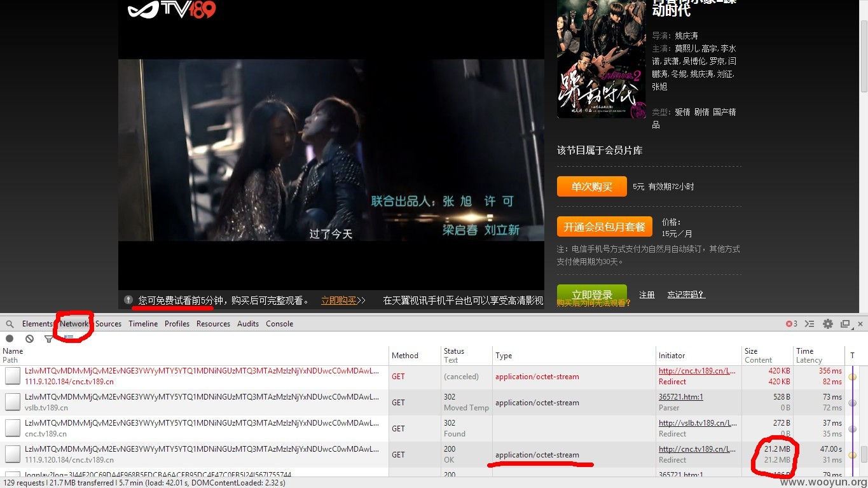868x488 pixels.
Task: Select the canceled red request file icon
Action: (13, 376)
